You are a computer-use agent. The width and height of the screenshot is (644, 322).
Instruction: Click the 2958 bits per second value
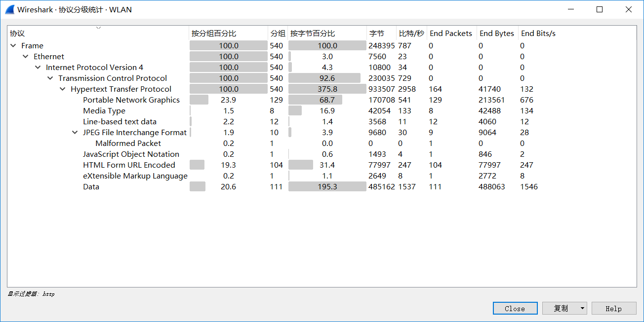click(407, 89)
